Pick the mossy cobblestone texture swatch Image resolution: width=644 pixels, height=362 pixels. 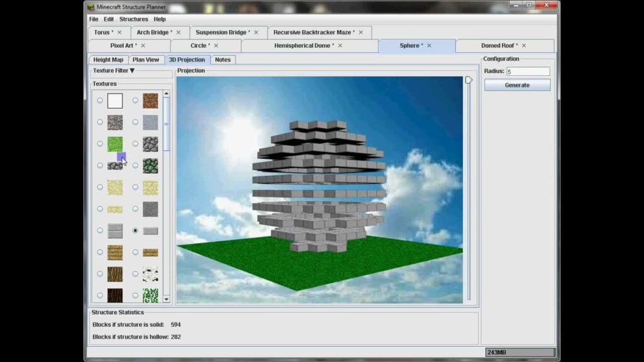(150, 166)
